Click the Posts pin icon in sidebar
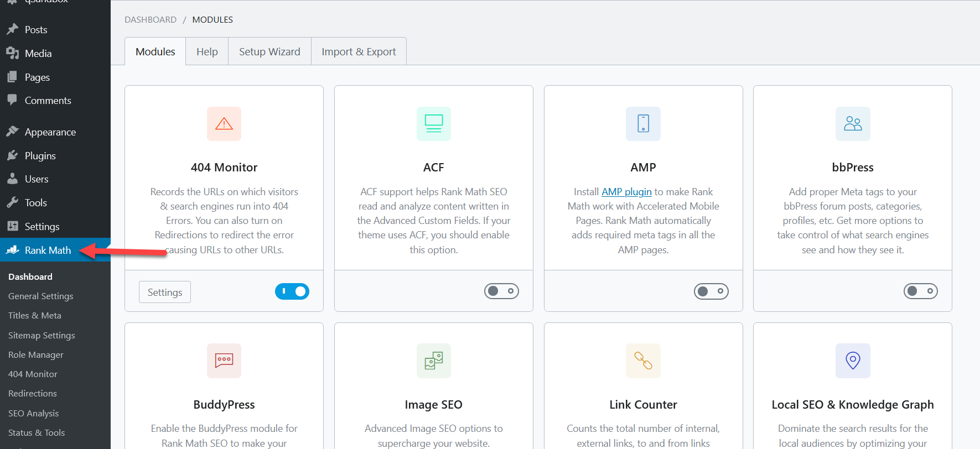Screen dimensions: 980x449 click(x=12, y=29)
